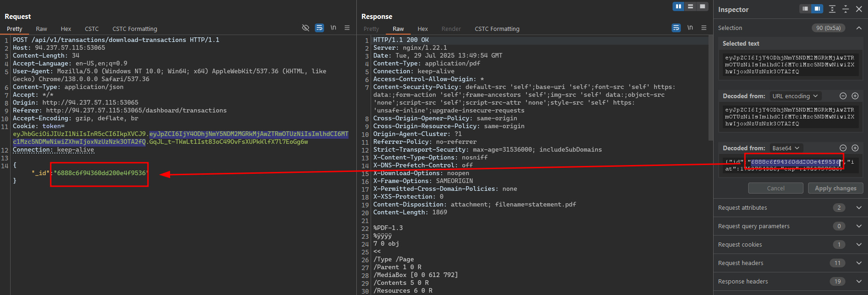Click the "_id" value in request body

pyautogui.click(x=101, y=173)
